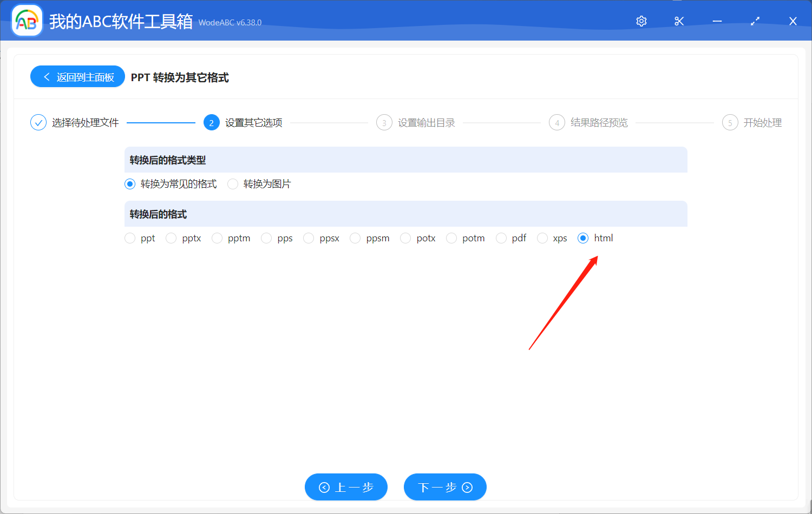
Task: Click the 下一步 button to proceed
Action: click(445, 487)
